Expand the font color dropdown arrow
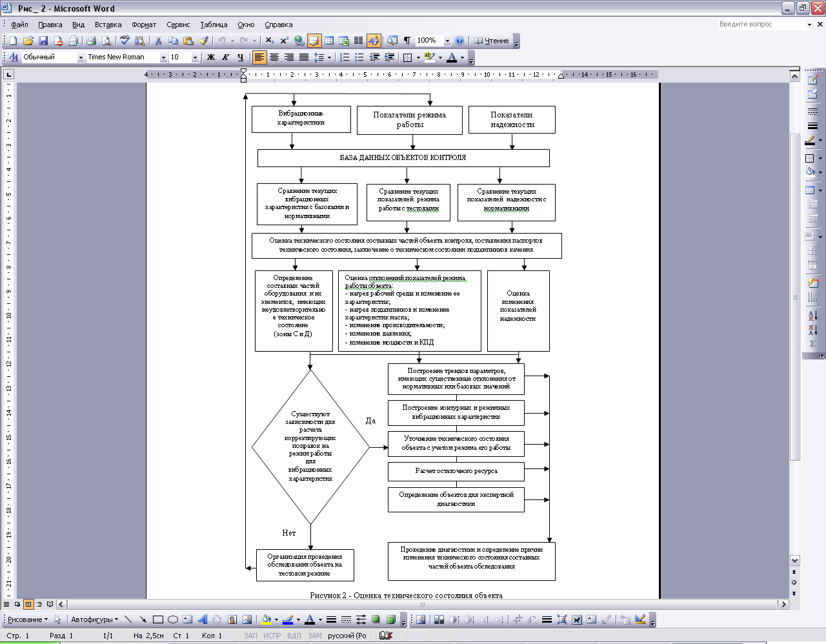The image size is (826, 644). 462,57
